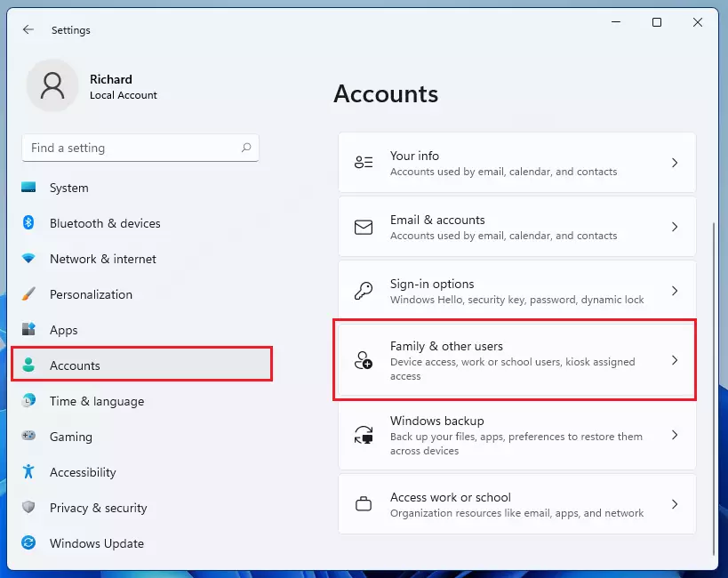Expand Your info using its chevron

[x=675, y=163]
